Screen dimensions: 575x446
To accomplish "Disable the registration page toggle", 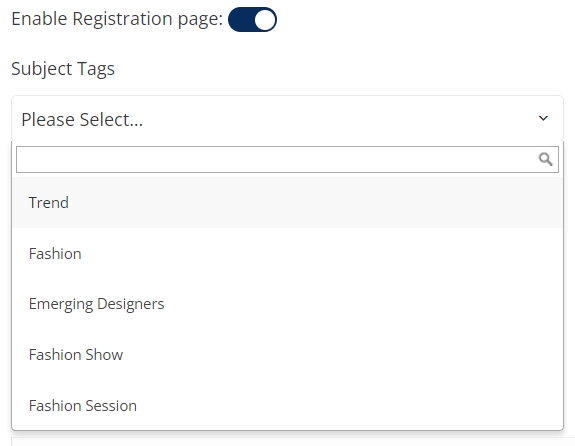I will [x=252, y=19].
